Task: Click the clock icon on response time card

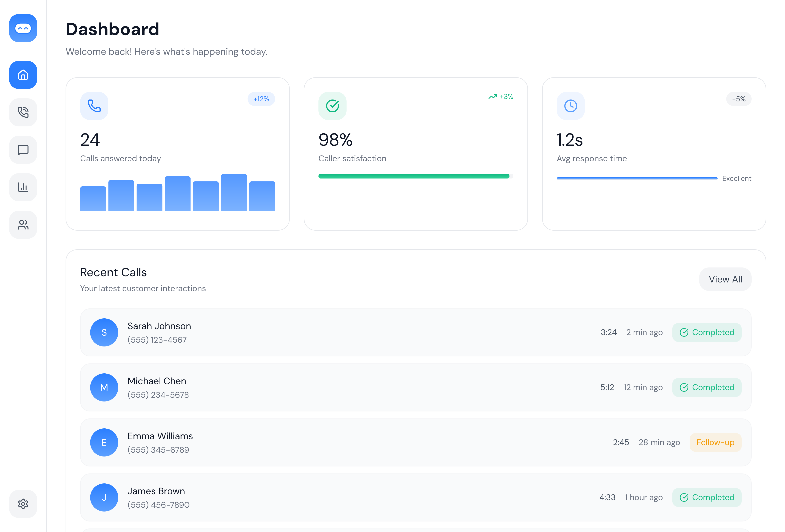Action: 571,106
